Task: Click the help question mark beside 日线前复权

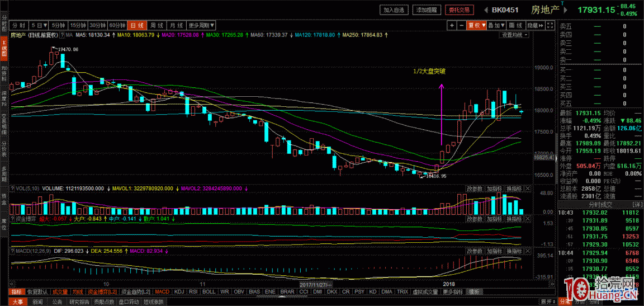Action: click(x=63, y=35)
